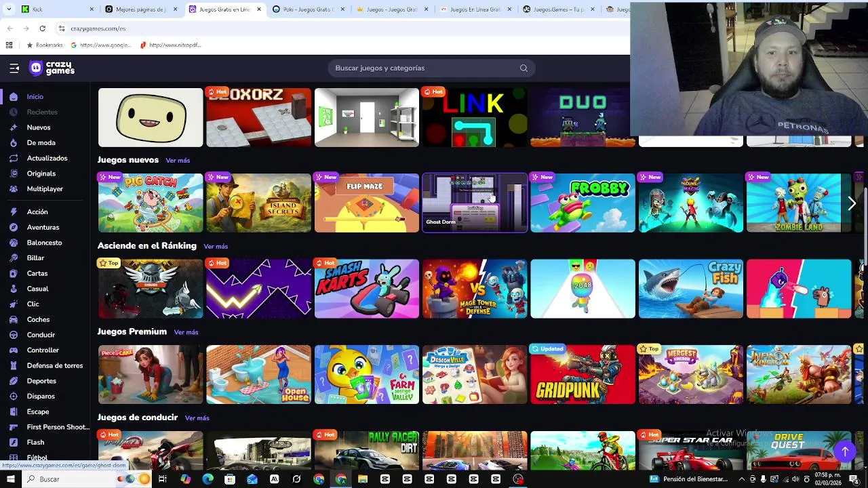Open the Mage Tower Idle Defense thumbnail
This screenshot has height=488, width=868.
point(475,289)
